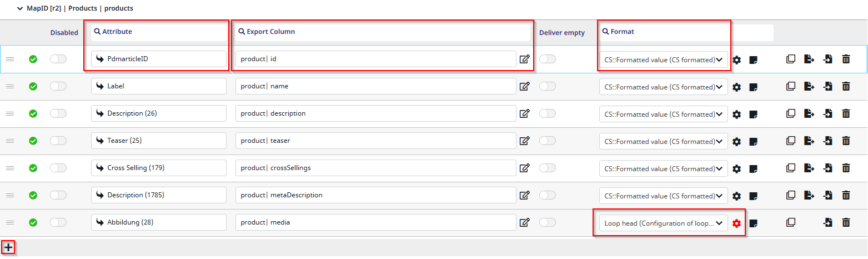Image resolution: width=868 pixels, height=259 pixels.
Task: Open note icon for the Teaser row
Action: point(754,141)
